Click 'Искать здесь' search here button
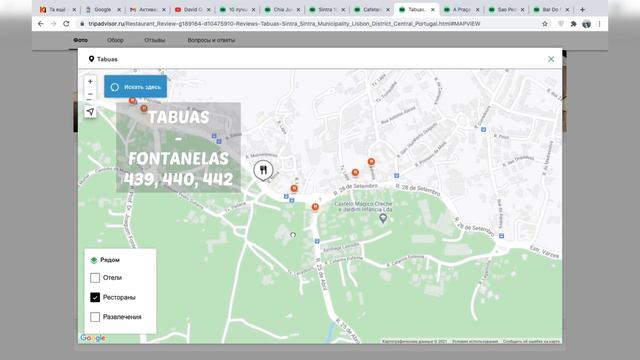 coord(136,87)
